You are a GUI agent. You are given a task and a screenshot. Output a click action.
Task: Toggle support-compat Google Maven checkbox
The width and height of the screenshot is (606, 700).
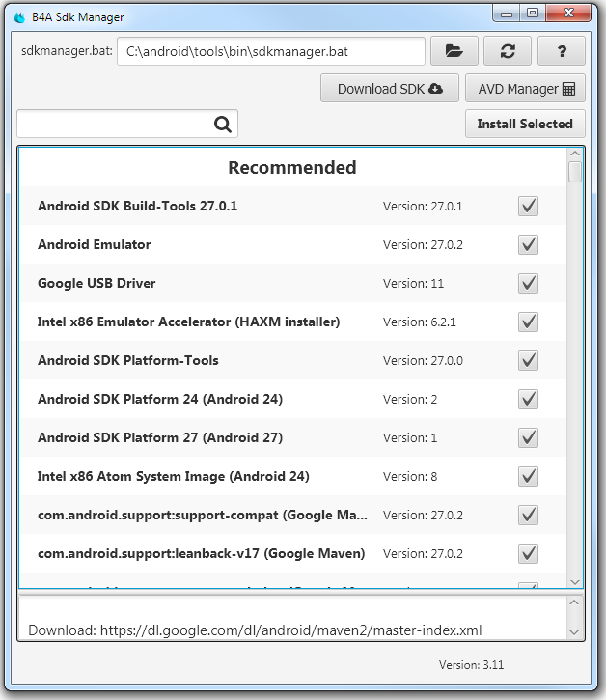(x=529, y=515)
